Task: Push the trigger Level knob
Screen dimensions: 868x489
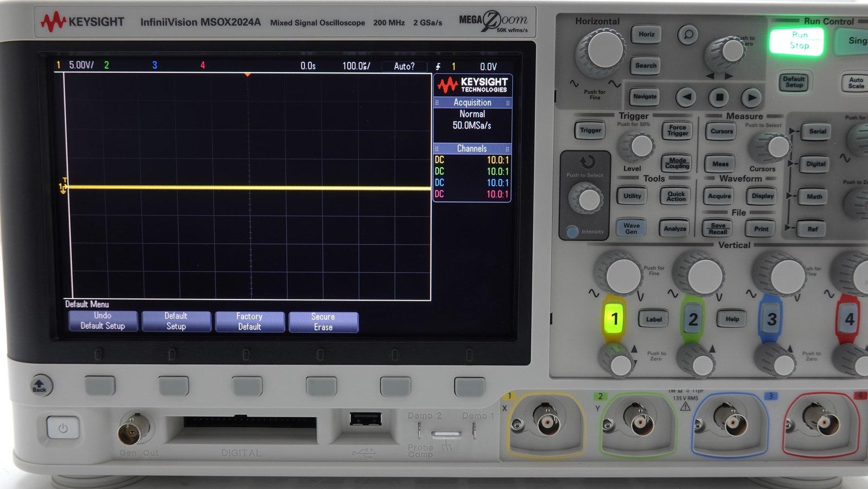Action: click(x=638, y=146)
